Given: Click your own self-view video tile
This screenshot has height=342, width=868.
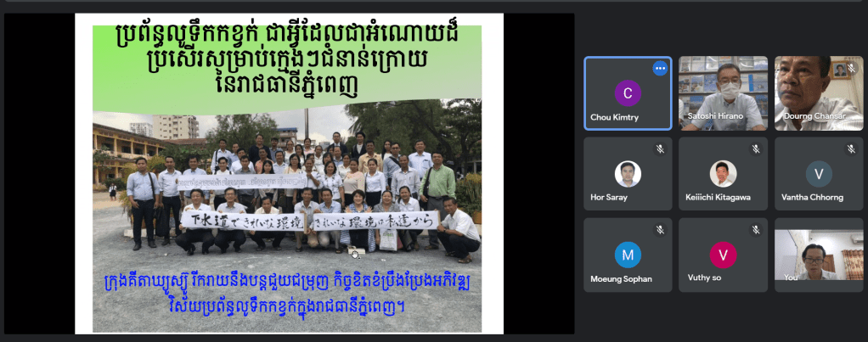Looking at the screenshot, I should (x=819, y=255).
